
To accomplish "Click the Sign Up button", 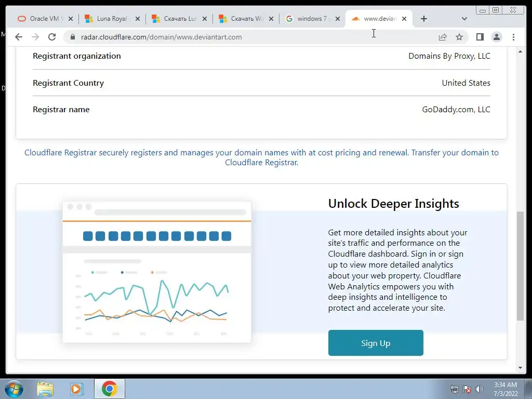I will (x=376, y=343).
